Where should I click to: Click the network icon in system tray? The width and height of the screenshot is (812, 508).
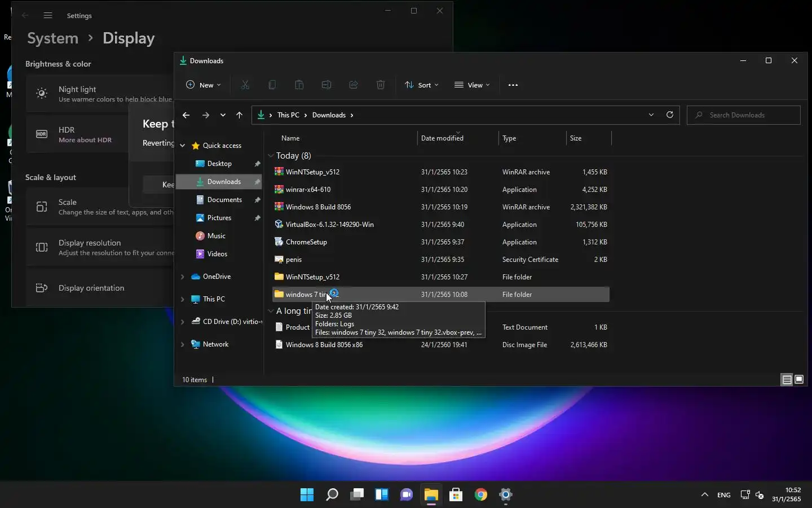(745, 495)
